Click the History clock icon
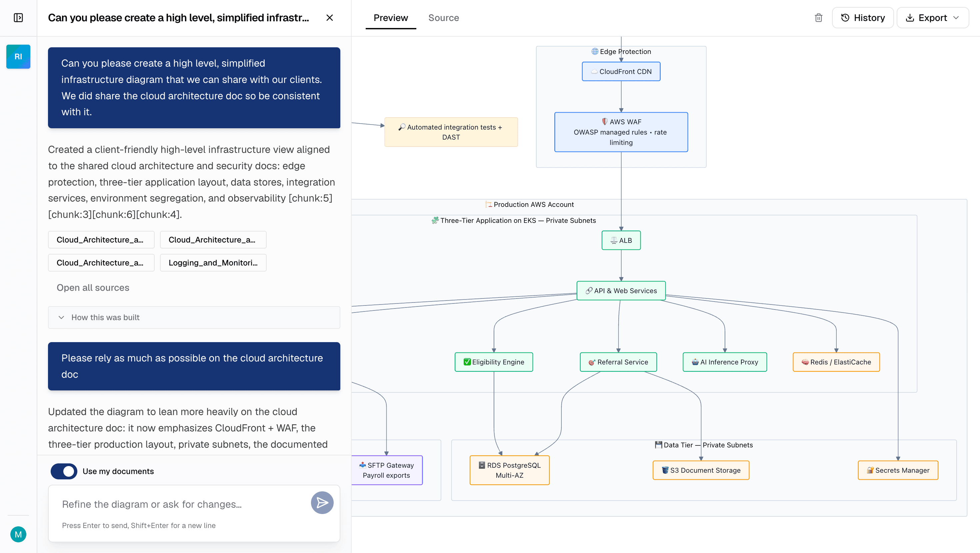980x553 pixels. tap(845, 18)
